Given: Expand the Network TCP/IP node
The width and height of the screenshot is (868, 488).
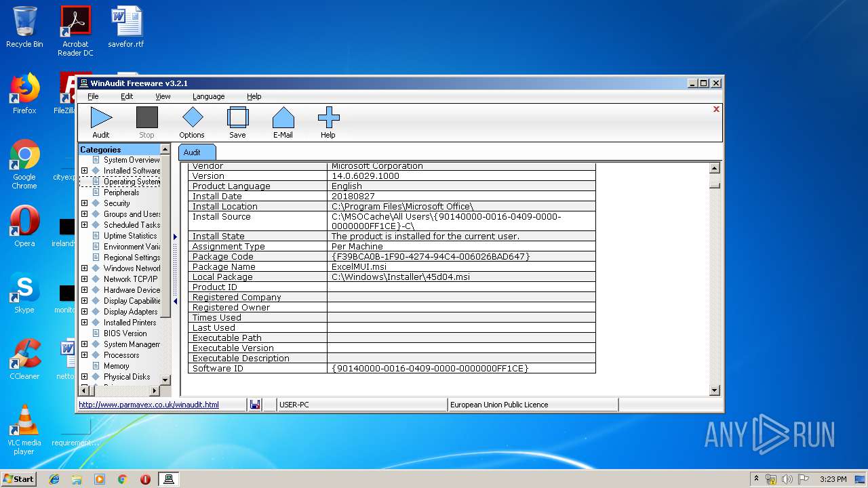Looking at the screenshot, I should (x=84, y=279).
